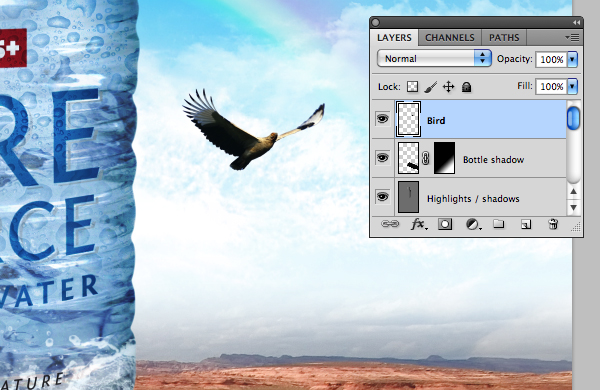Select the Highlights / shadows layer name

pyautogui.click(x=473, y=199)
